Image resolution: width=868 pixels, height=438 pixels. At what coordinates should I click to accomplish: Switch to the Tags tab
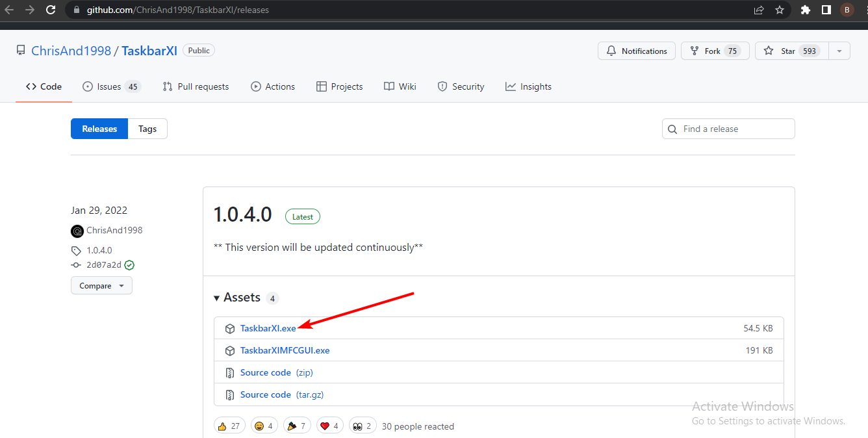click(x=147, y=129)
